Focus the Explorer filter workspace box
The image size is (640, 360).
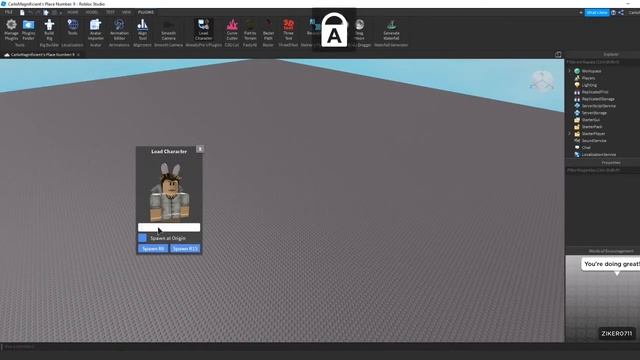pyautogui.click(x=602, y=62)
